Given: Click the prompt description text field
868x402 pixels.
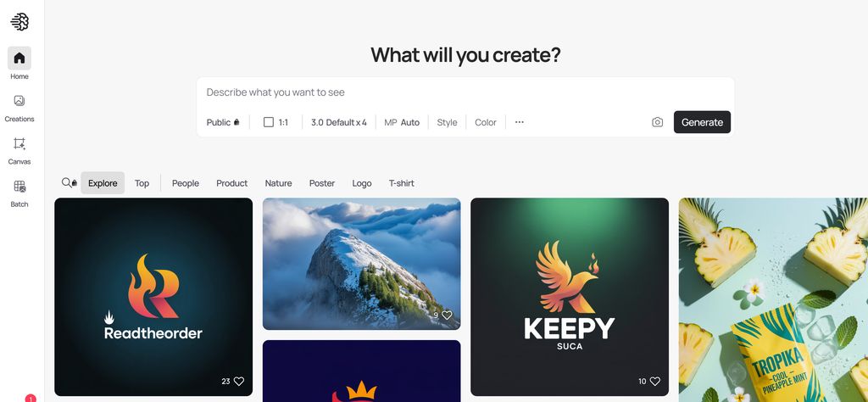Looking at the screenshot, I should click(x=465, y=92).
